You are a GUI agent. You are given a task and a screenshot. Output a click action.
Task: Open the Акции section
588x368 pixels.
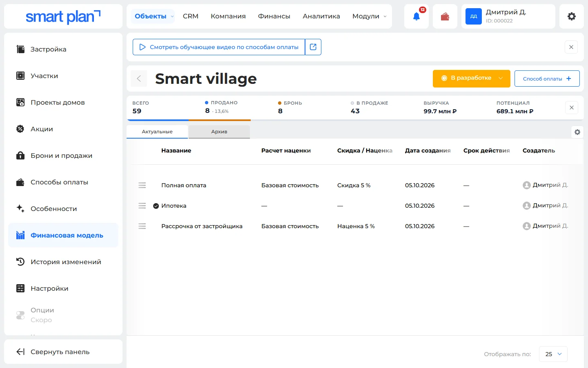(x=63, y=129)
